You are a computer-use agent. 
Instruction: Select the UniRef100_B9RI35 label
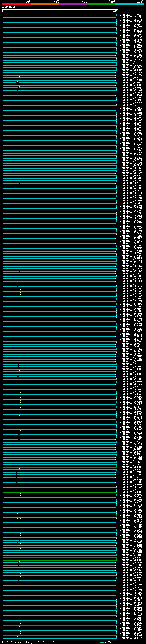[131, 40]
